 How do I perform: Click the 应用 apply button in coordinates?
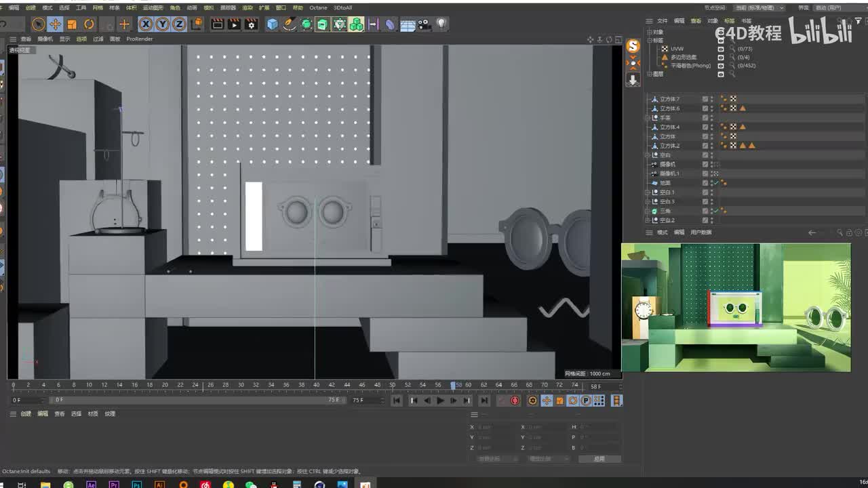(x=599, y=459)
